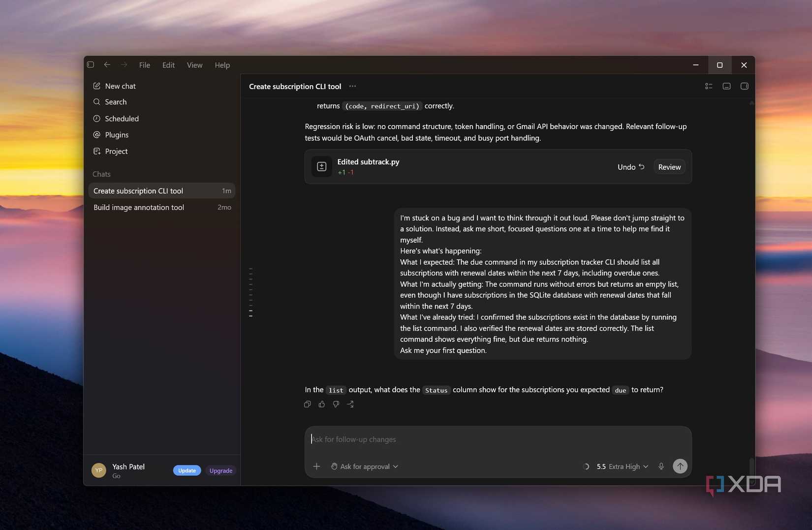Image resolution: width=812 pixels, height=530 pixels.
Task: Open the Yash Patel account menu
Action: pos(129,470)
